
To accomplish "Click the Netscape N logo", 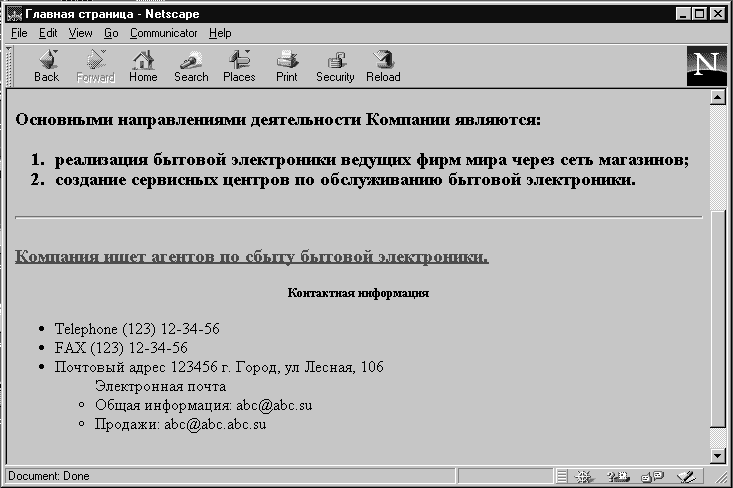I will click(706, 65).
